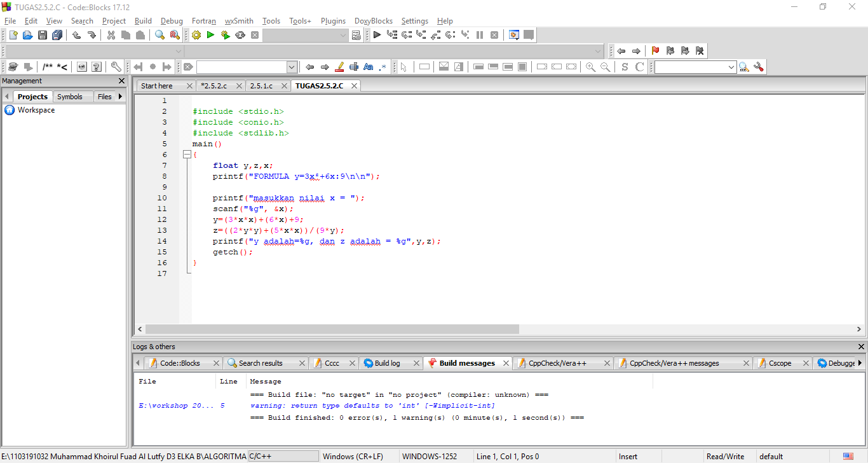Select the Workspace tree item
The height and width of the screenshot is (463, 868).
tap(36, 110)
